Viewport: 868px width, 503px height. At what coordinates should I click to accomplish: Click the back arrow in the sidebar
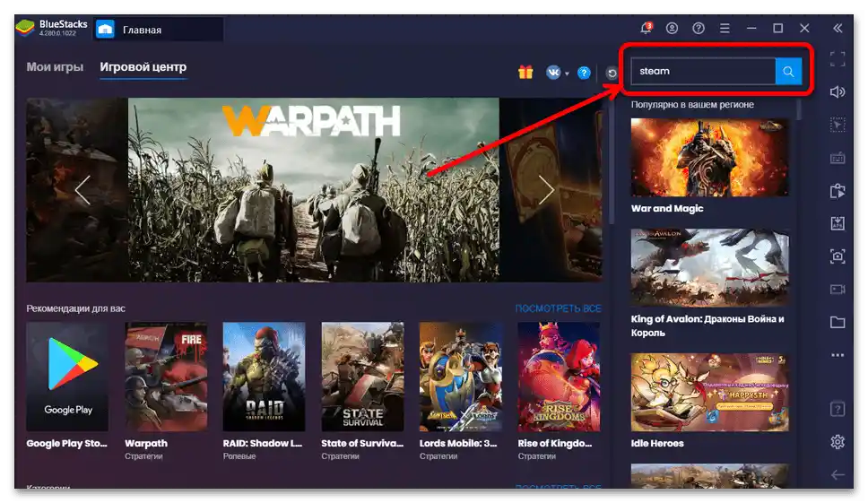tap(838, 475)
